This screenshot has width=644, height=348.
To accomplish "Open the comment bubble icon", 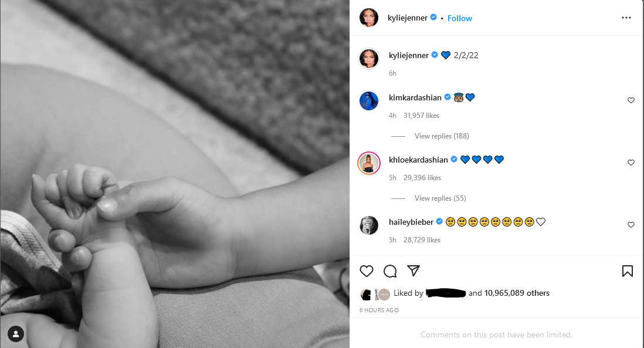I will (390, 271).
